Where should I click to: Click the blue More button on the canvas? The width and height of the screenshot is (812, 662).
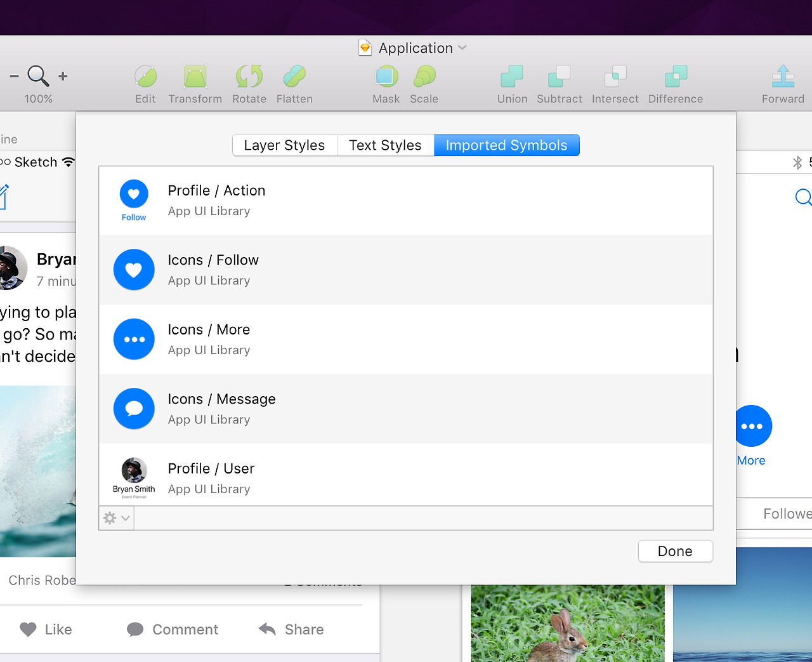(753, 426)
